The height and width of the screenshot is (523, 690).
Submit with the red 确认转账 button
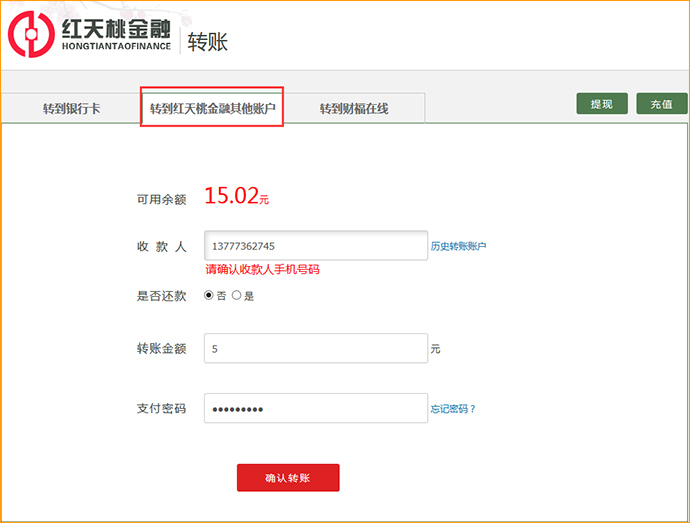click(288, 478)
